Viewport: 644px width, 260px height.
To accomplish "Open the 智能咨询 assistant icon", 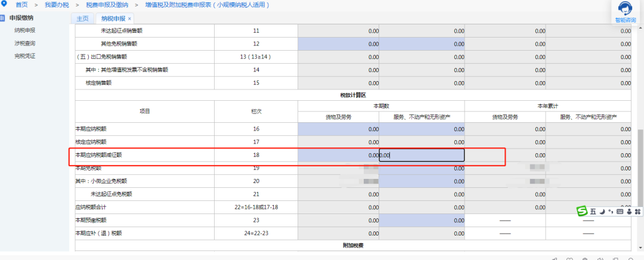I will 625,11.
